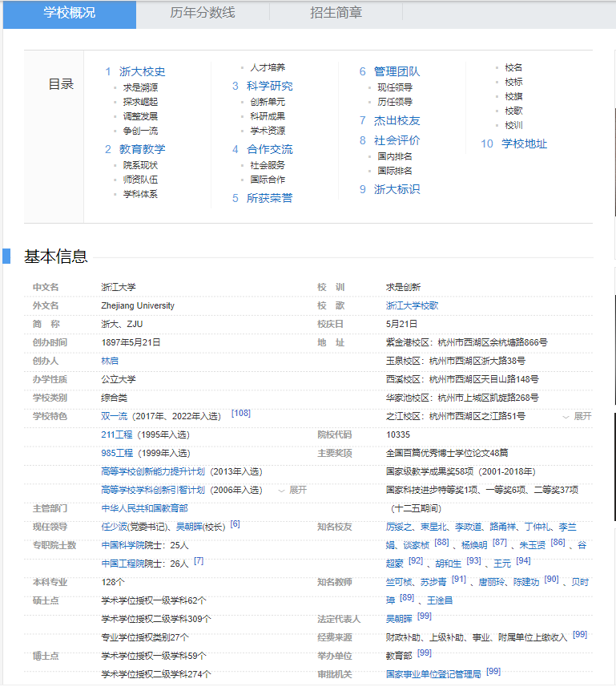Open 国家事业单位登记管理局 link
The image size is (616, 687).
pos(433,674)
